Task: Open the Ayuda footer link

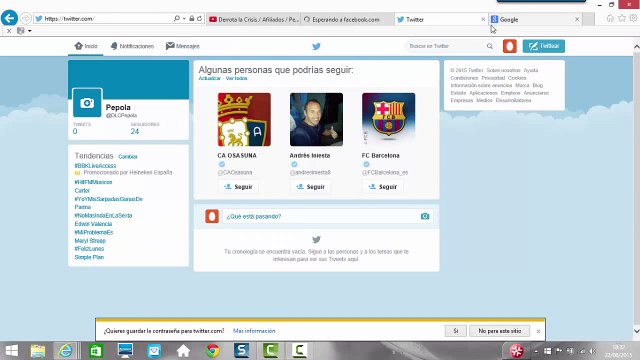Action: point(531,71)
